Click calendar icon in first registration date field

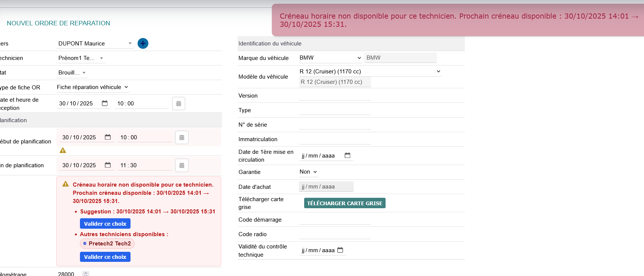(347, 155)
